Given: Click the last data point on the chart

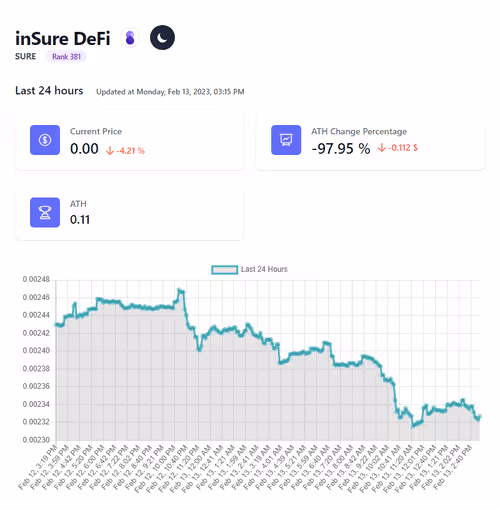Looking at the screenshot, I should 479,416.
